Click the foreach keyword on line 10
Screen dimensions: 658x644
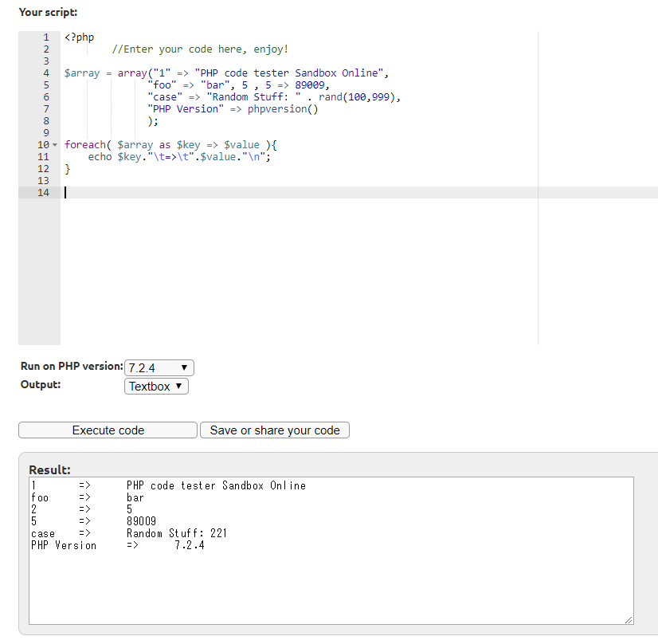pyautogui.click(x=85, y=145)
